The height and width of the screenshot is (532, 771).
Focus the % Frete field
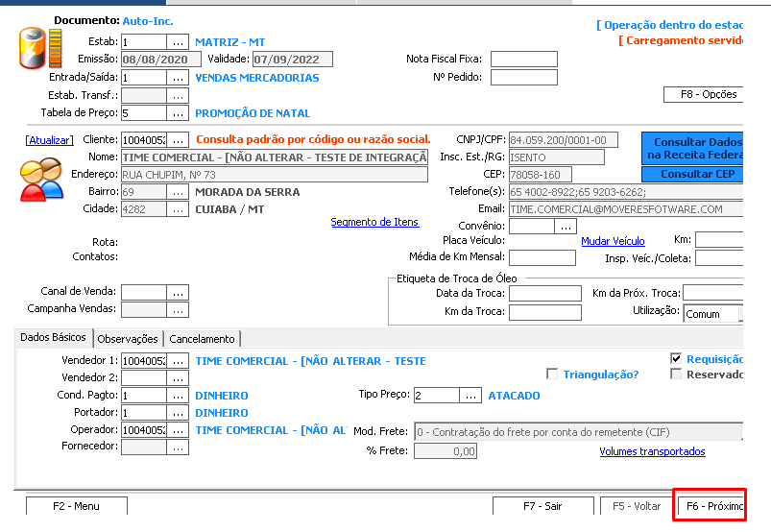[x=446, y=451]
